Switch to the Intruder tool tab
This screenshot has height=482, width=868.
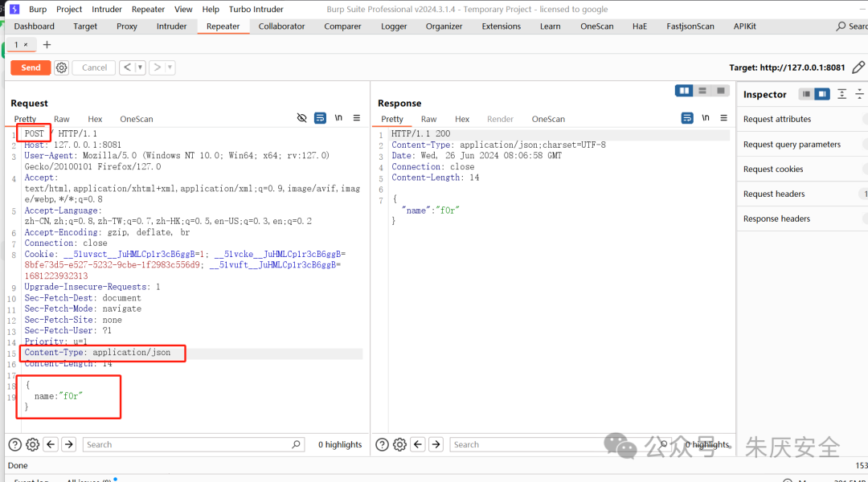[172, 26]
